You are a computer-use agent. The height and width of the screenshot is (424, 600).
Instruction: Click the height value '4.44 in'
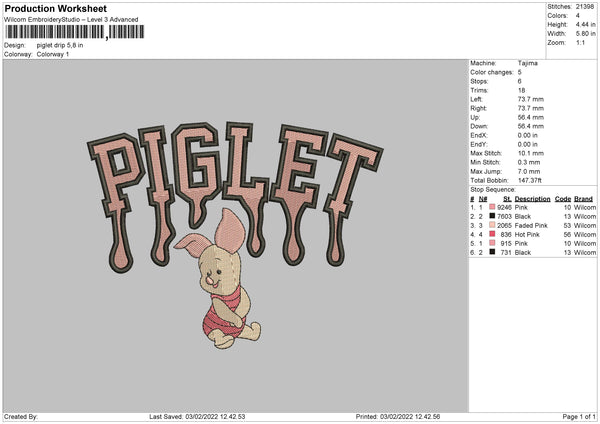[585, 24]
